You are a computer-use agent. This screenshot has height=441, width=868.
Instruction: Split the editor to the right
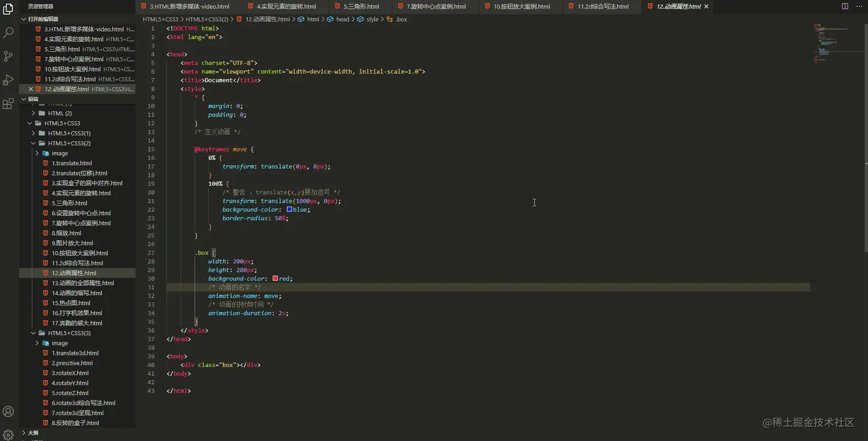click(845, 6)
